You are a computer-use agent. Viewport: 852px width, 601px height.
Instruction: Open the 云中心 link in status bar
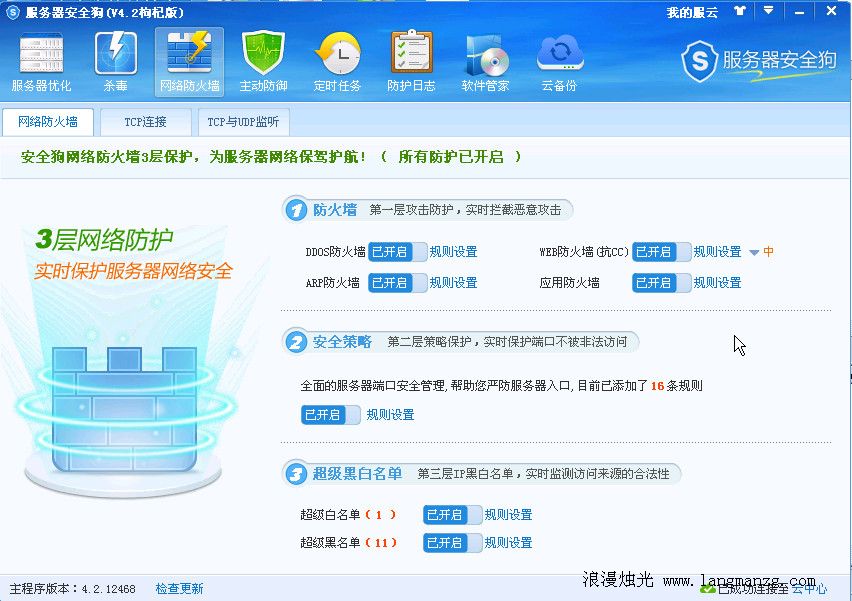tap(809, 589)
